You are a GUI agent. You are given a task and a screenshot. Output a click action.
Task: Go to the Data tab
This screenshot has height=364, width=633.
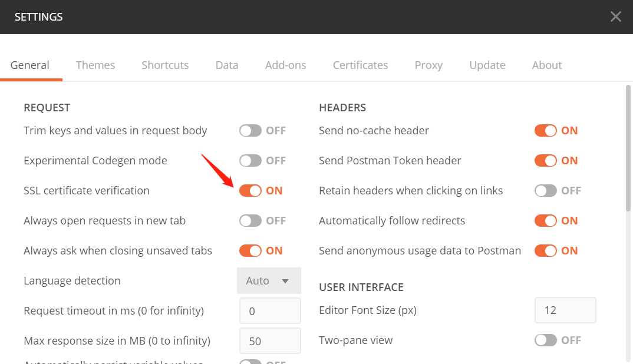pos(227,65)
